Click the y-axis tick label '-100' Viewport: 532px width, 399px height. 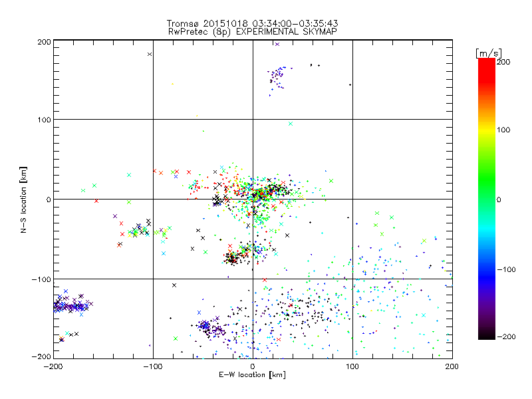41,279
